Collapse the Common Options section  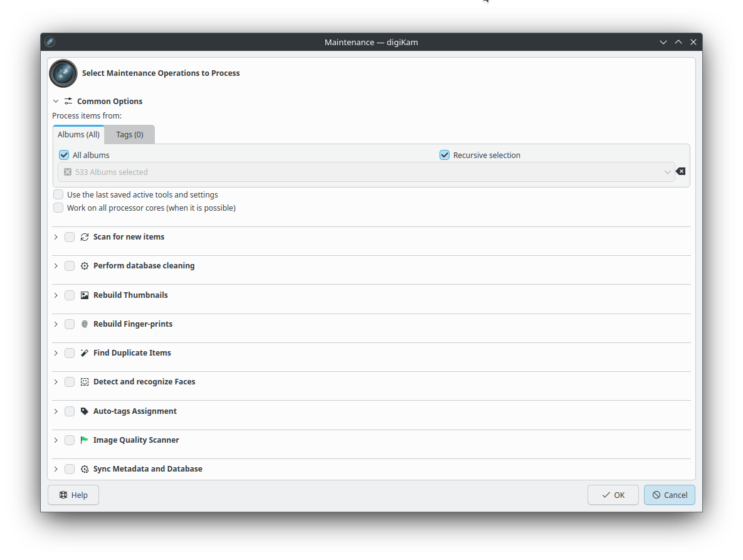(56, 102)
